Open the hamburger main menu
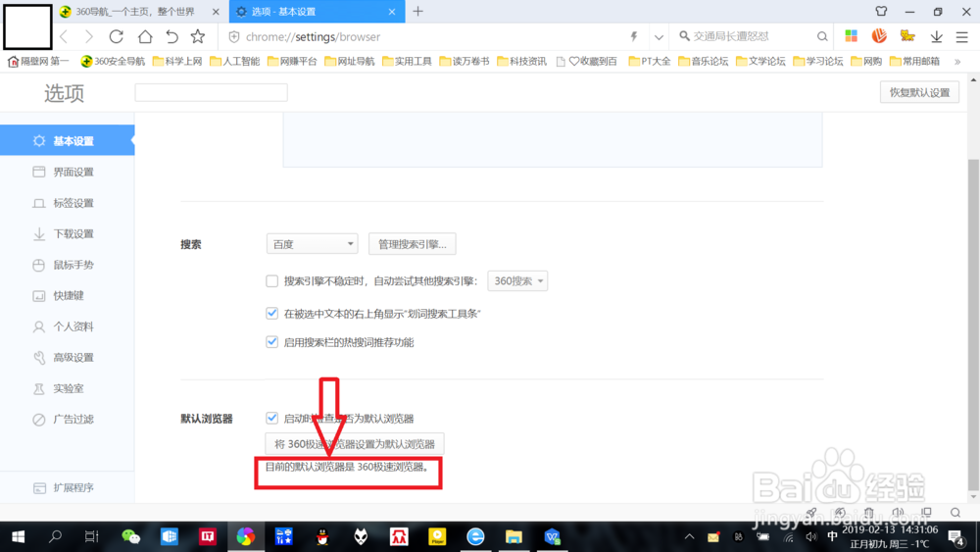Screen dimensions: 980x552 coord(962,37)
